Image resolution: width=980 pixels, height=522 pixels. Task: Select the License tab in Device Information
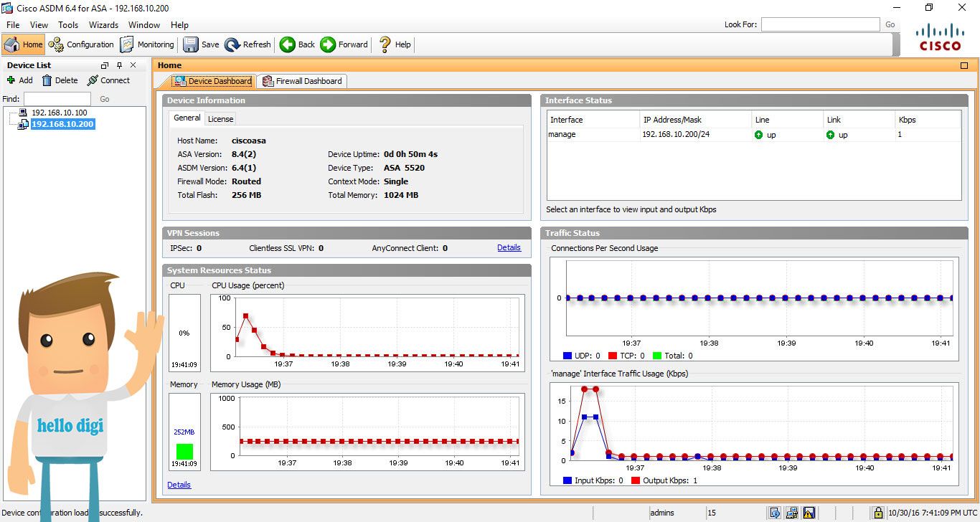[220, 118]
